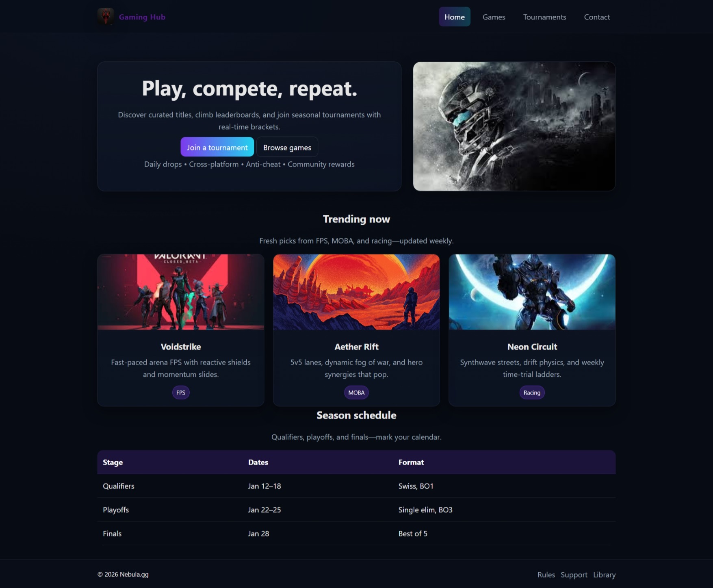Open the Games menu item
Viewport: 713px width, 588px height.
tap(494, 17)
